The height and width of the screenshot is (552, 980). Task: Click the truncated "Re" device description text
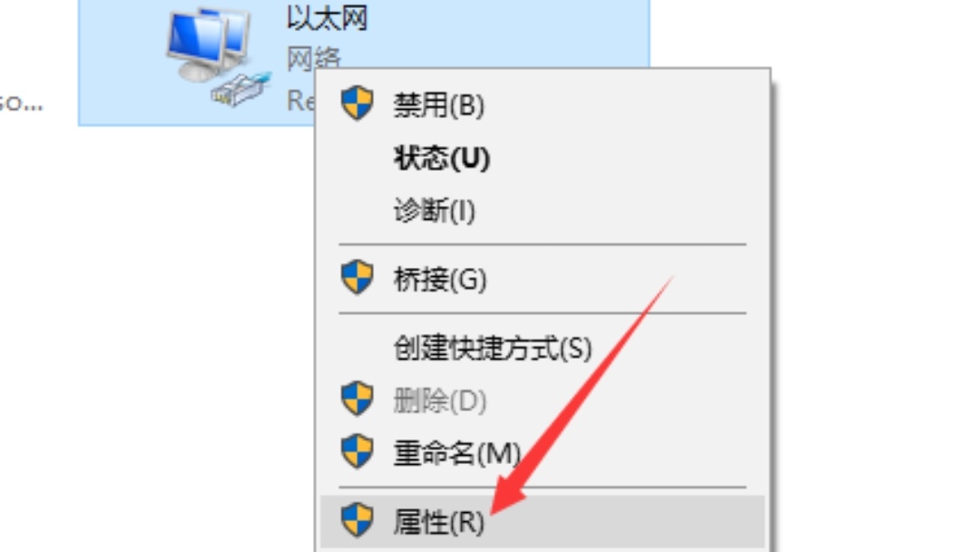pos(300,100)
